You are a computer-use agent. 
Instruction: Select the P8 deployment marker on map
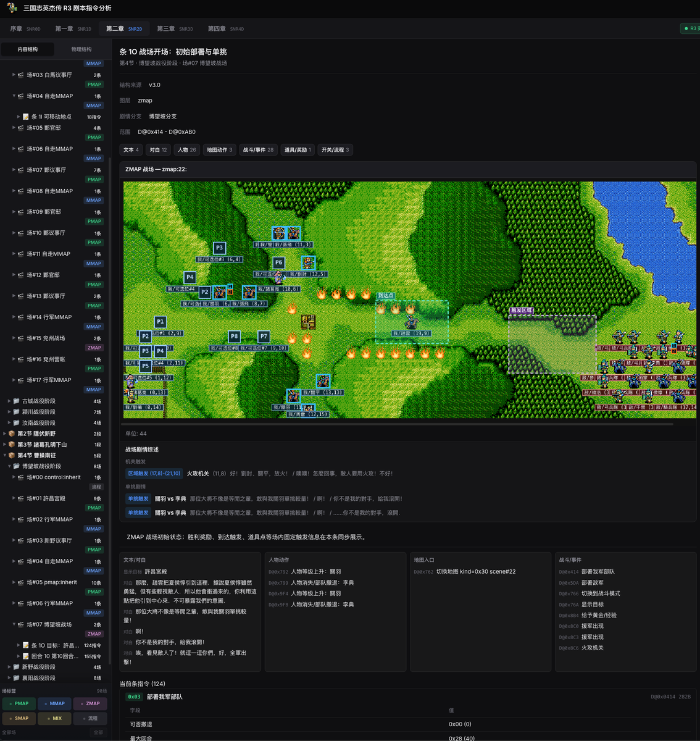[x=234, y=337]
